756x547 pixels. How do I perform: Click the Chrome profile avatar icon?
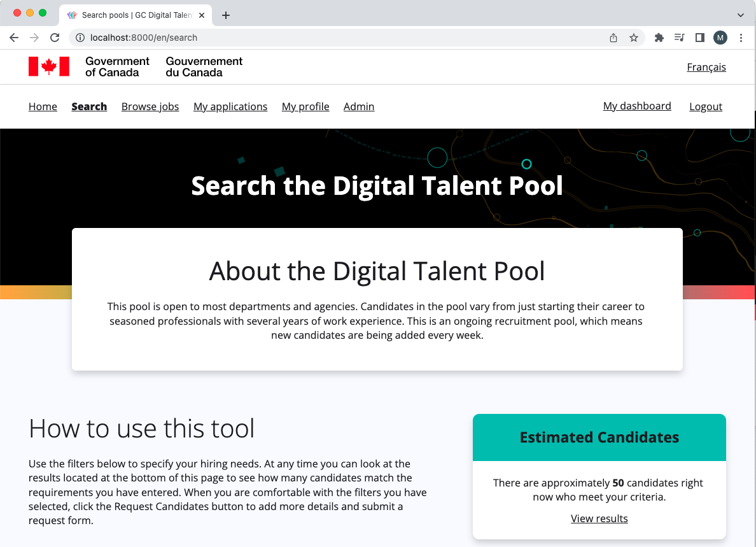(720, 38)
